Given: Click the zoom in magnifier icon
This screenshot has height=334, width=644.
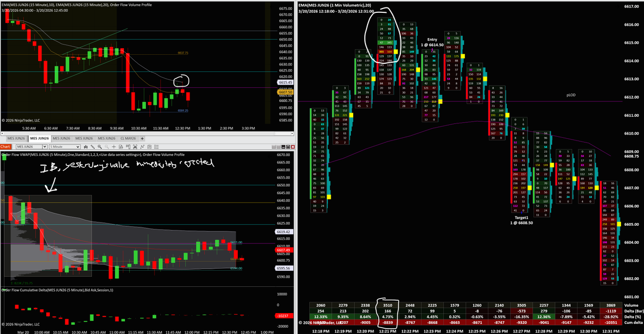Looking at the screenshot, I should [x=100, y=146].
